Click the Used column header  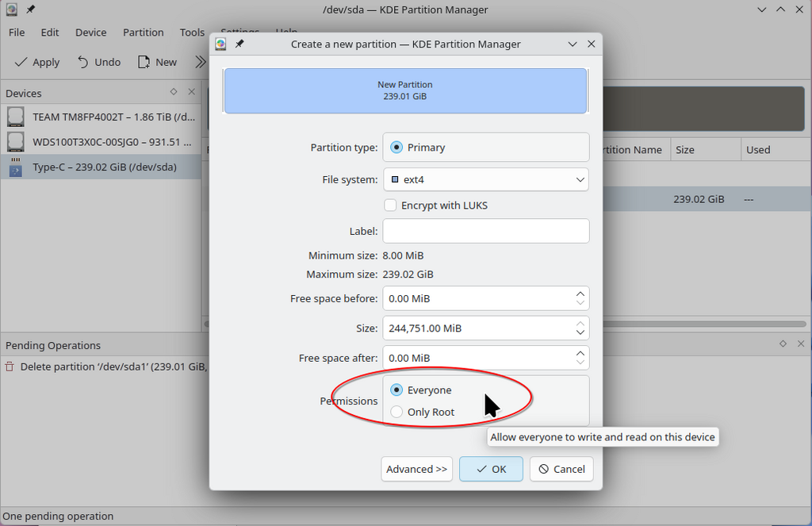pyautogui.click(x=776, y=150)
